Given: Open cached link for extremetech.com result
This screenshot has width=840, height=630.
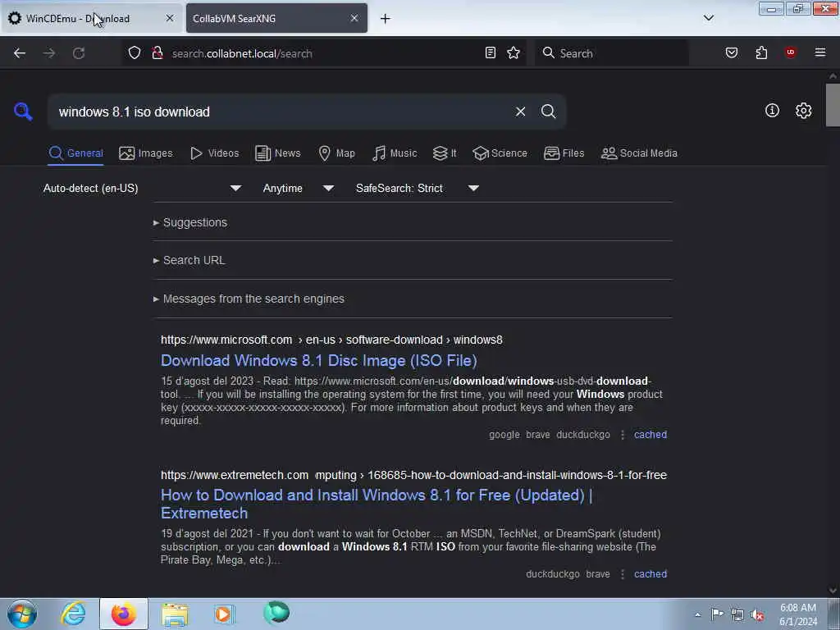Looking at the screenshot, I should [x=651, y=574].
